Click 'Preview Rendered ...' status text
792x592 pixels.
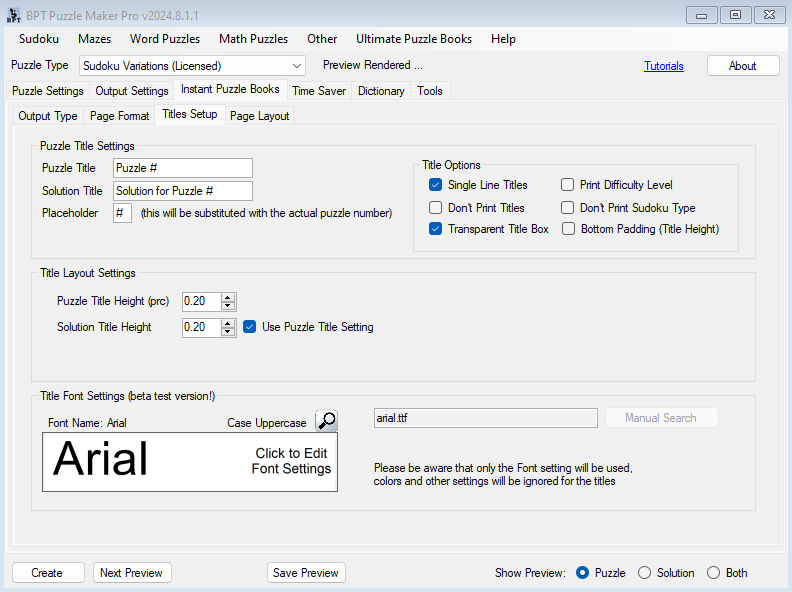(373, 65)
